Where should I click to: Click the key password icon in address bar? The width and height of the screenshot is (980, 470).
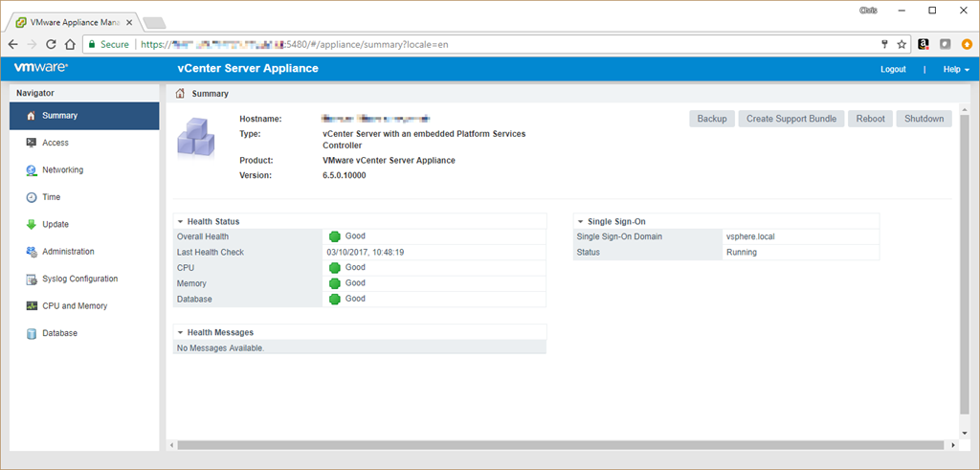(884, 44)
